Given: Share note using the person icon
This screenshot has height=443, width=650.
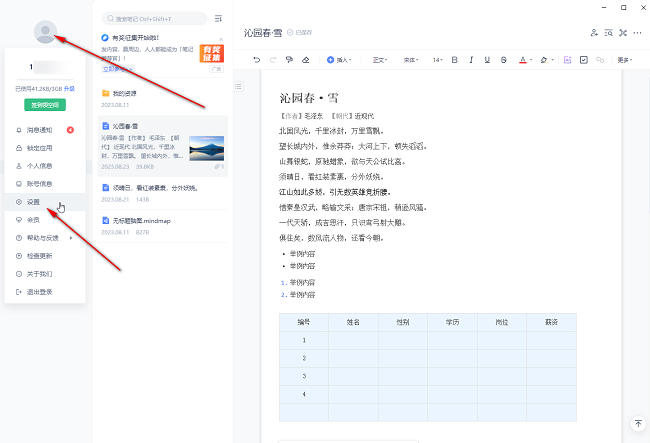Looking at the screenshot, I should 594,33.
